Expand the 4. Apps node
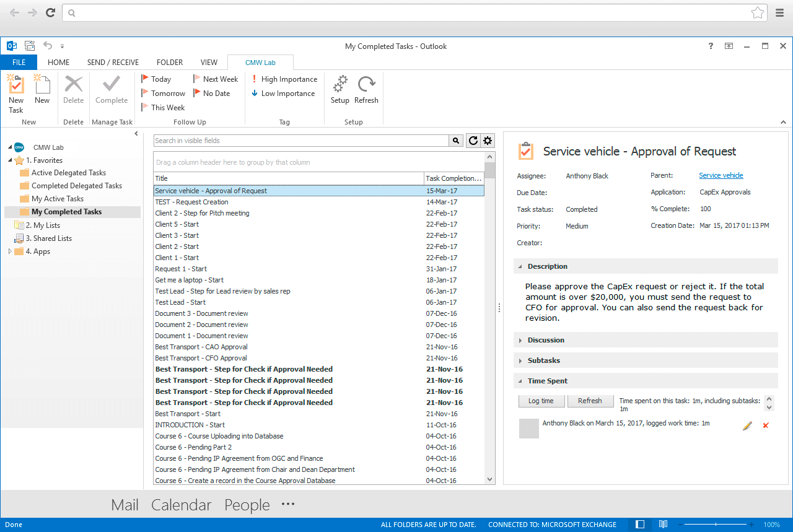The width and height of the screenshot is (793, 532). coord(10,251)
